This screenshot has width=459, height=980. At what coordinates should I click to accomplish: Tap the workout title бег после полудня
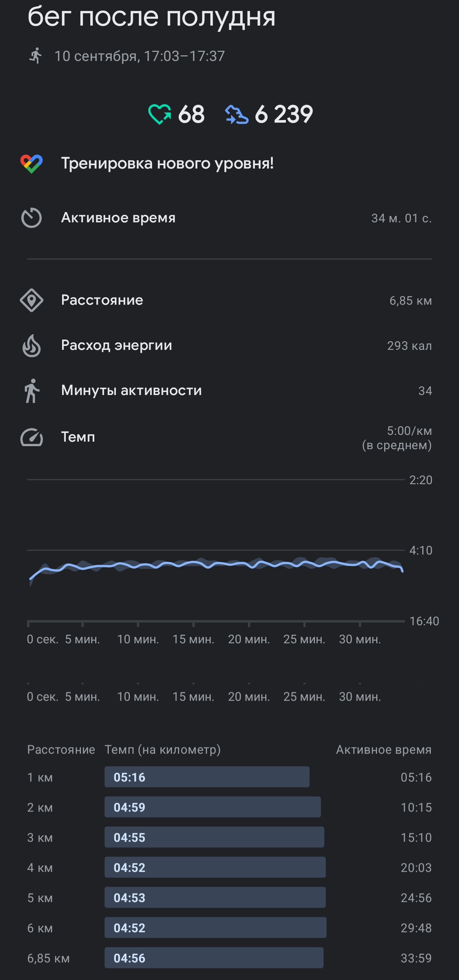point(152,17)
